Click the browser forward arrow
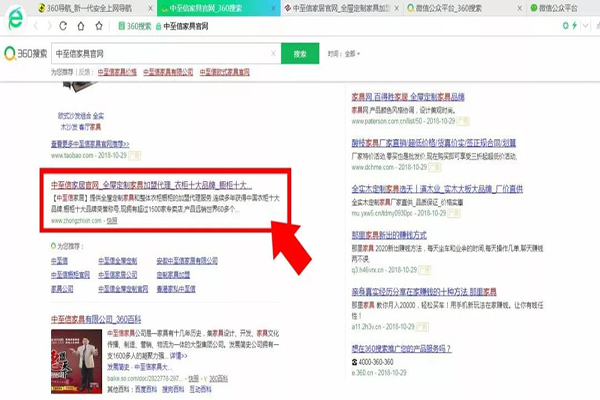 [49, 26]
